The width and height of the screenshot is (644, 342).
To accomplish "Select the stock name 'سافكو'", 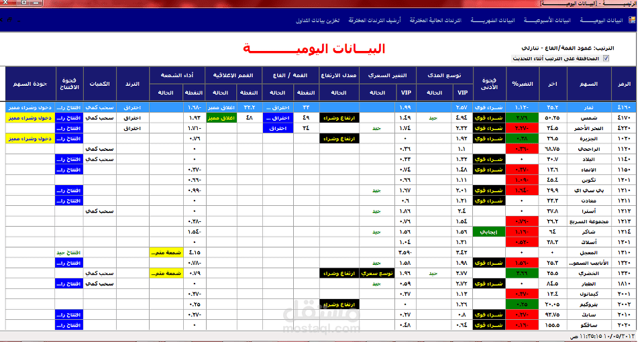I will 589,325.
